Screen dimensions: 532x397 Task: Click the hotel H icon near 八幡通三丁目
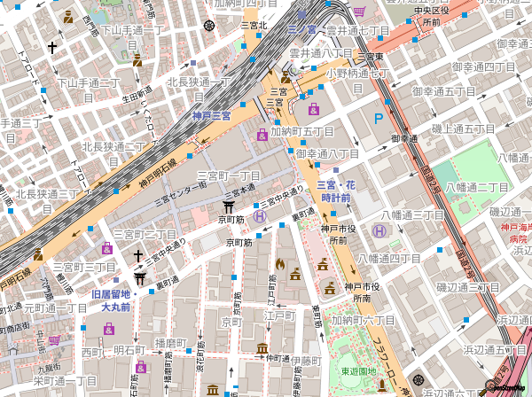pos(379,231)
